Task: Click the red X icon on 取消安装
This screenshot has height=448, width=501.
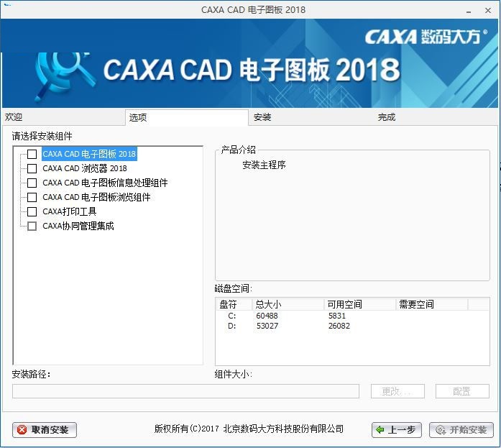Action: [22, 430]
